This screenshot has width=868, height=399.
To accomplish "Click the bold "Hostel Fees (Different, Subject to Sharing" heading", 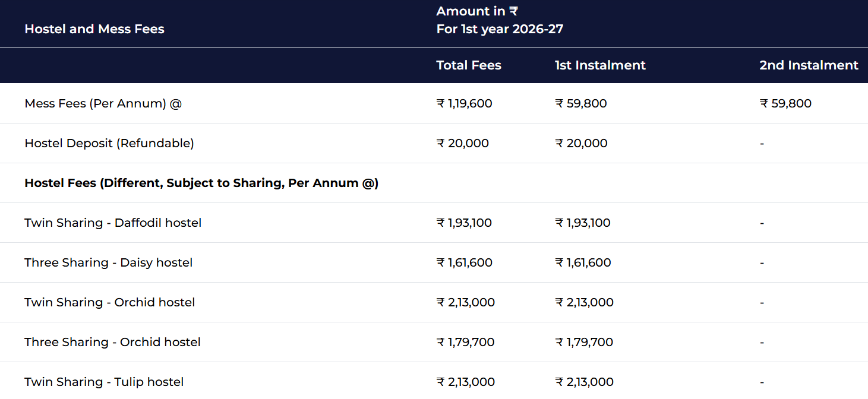I will pyautogui.click(x=201, y=183).
